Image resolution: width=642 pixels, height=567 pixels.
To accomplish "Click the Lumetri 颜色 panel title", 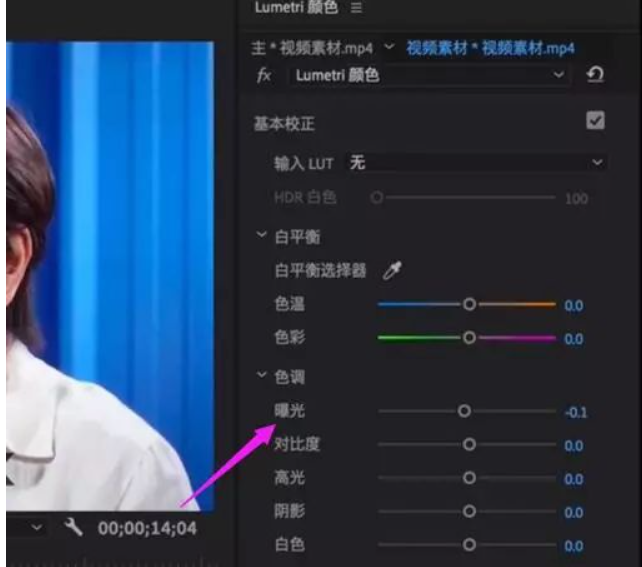I will pyautogui.click(x=296, y=7).
